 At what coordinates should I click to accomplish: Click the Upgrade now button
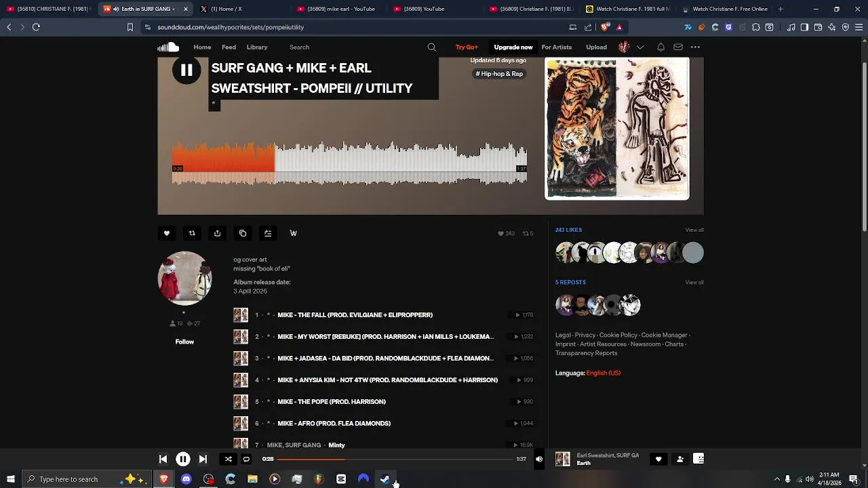click(x=513, y=47)
